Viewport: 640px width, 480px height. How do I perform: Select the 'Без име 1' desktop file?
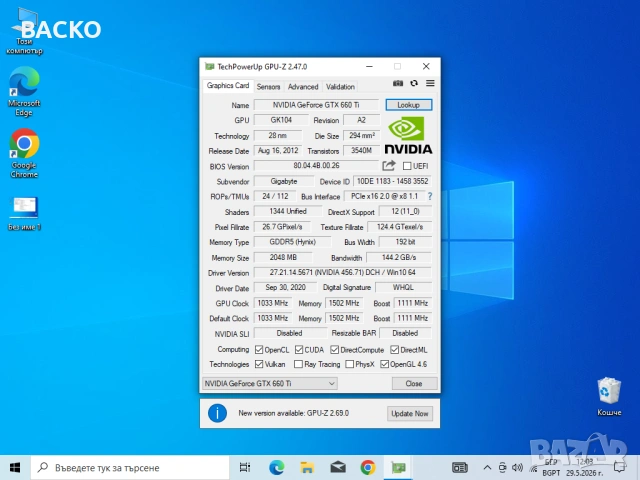tap(24, 213)
